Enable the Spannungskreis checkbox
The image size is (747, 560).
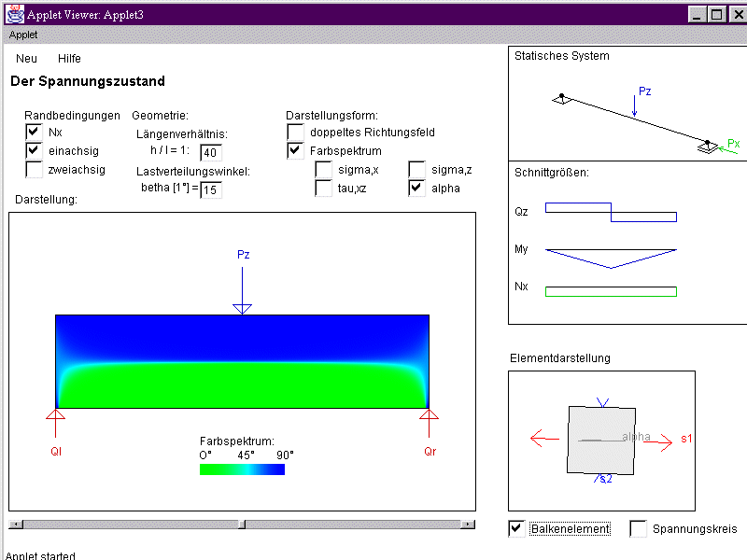pos(639,529)
